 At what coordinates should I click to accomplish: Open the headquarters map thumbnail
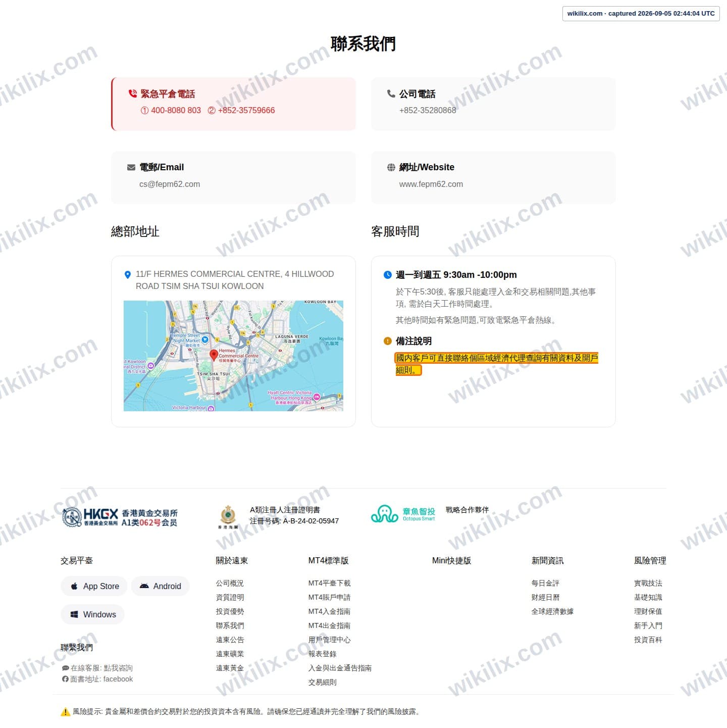point(233,356)
